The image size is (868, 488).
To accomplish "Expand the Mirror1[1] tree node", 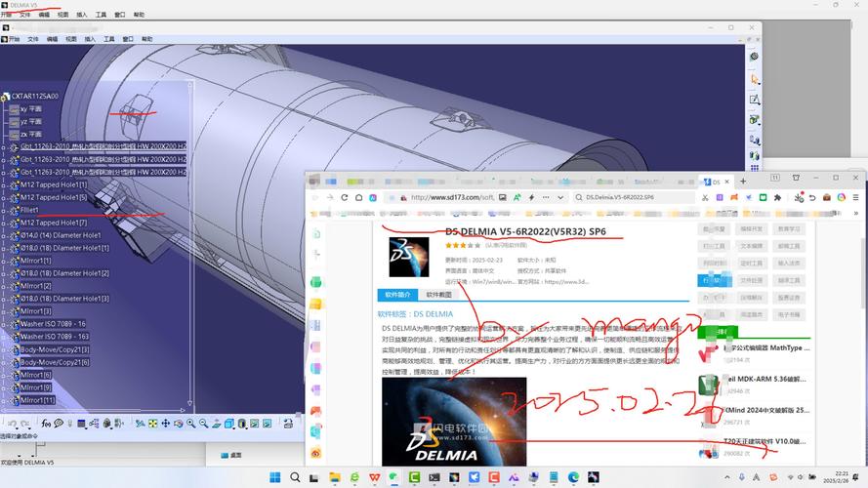I will (x=3, y=262).
